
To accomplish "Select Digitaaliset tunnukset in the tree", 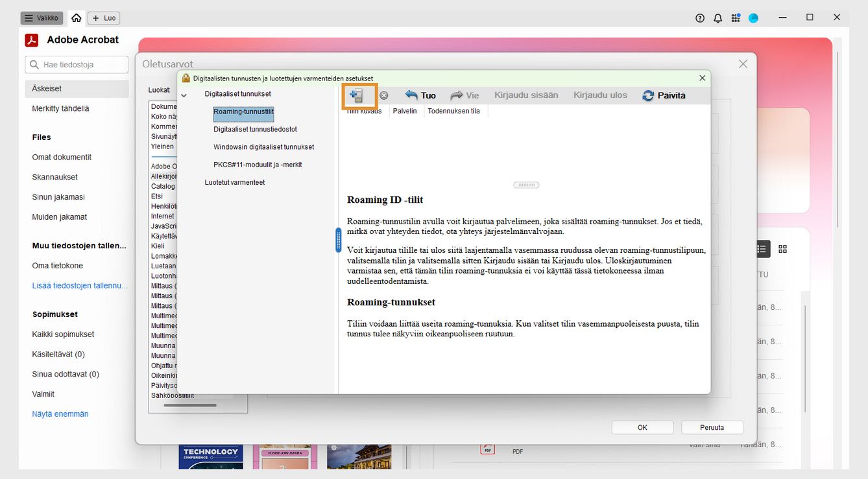I will tap(237, 94).
